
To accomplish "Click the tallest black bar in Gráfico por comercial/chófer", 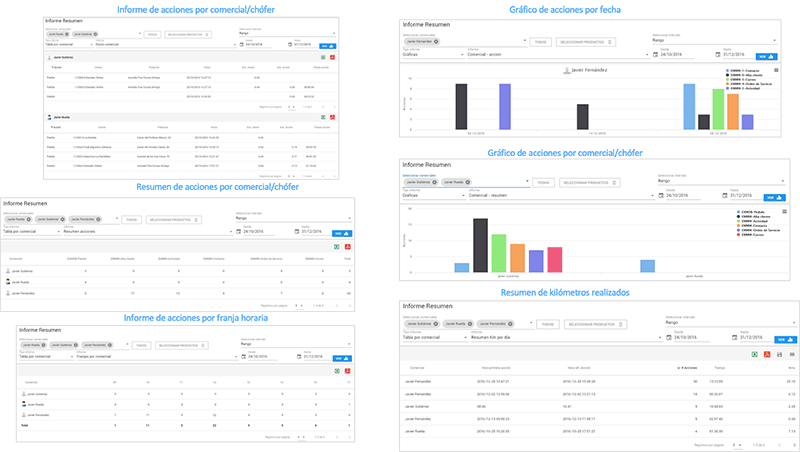I will [481, 245].
